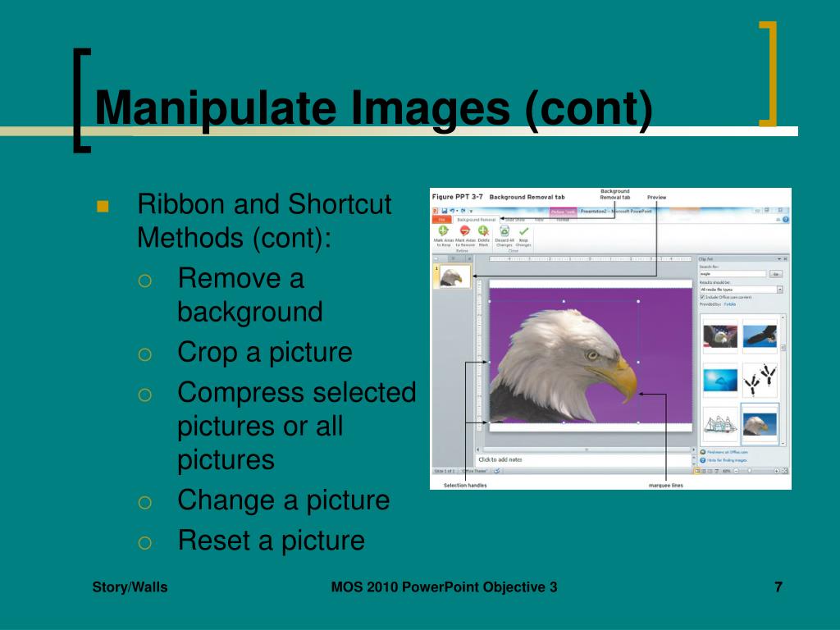Switch to the Slide Show ribbon tab
The height and width of the screenshot is (630, 840).
[x=515, y=220]
